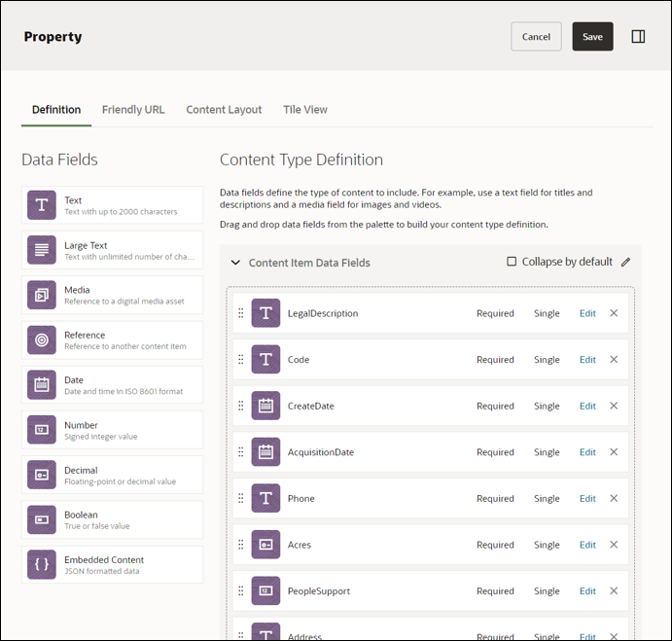Click the 'AcquisitionDate' field name
Screen dimensions: 672x641
click(321, 452)
